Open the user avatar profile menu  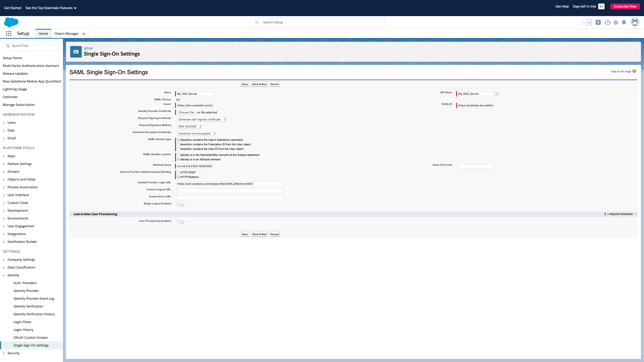tap(635, 22)
